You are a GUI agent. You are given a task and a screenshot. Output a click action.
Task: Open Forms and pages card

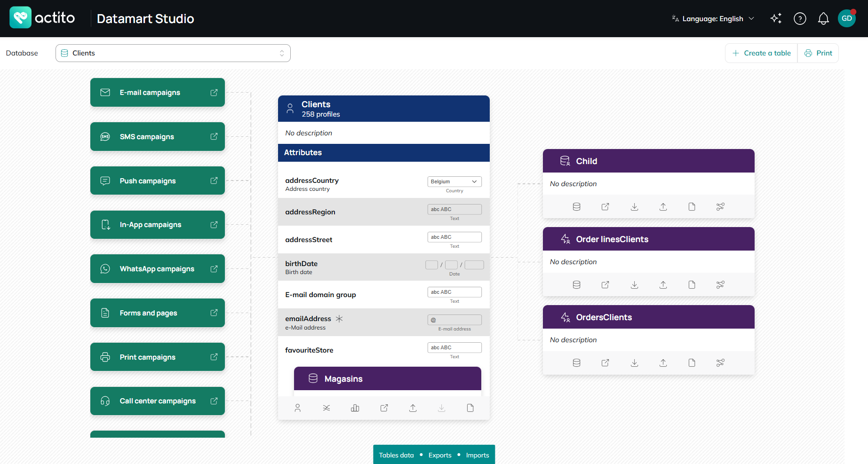[x=158, y=313]
